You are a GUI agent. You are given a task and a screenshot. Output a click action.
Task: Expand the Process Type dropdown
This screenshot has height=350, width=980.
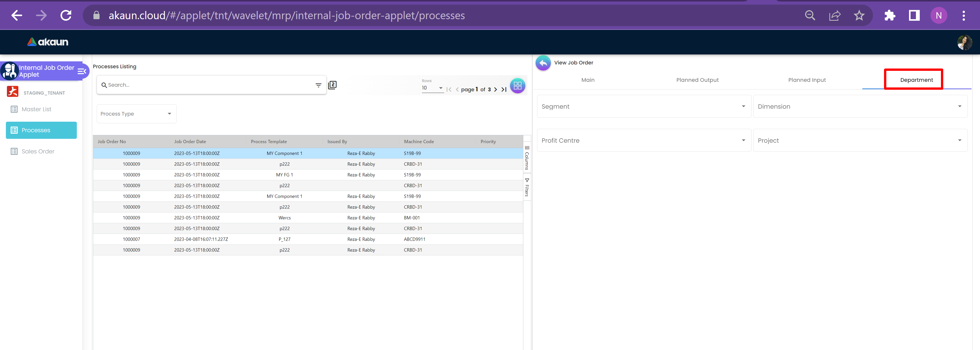136,114
